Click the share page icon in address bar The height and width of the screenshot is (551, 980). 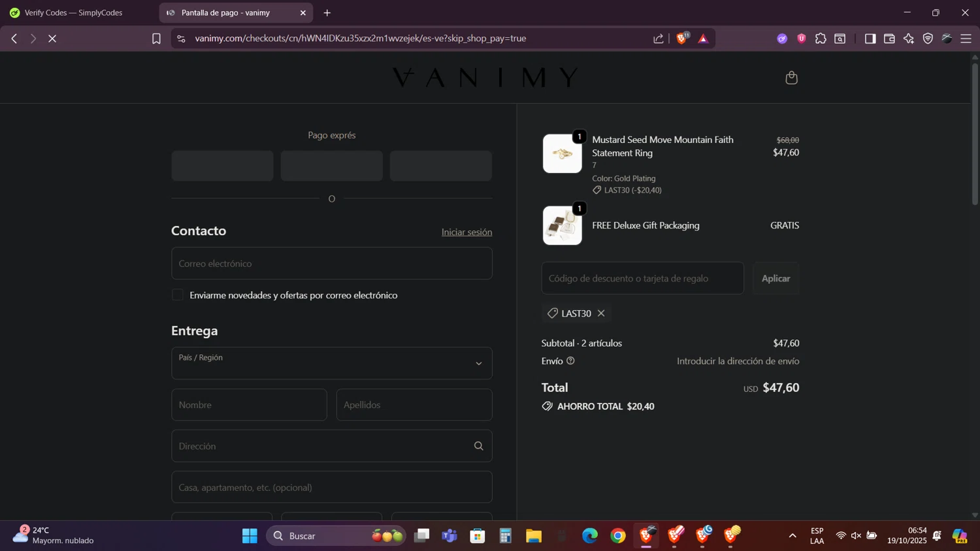[659, 39]
